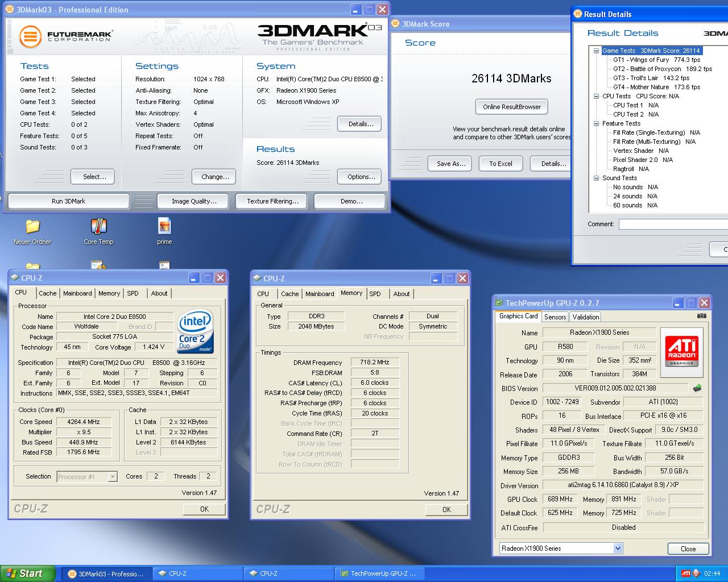
Task: Click the BIOS Version field in GPU-Z
Action: coord(615,388)
